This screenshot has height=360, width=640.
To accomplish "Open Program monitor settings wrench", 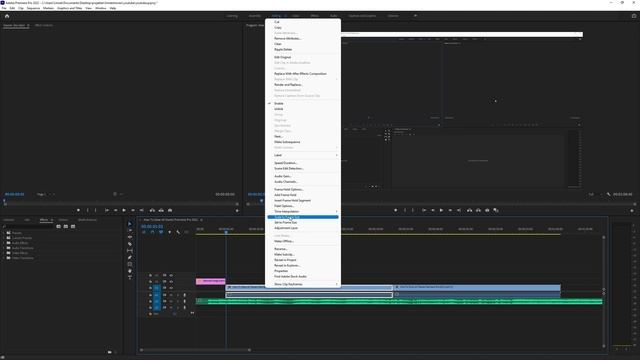I will (x=608, y=195).
